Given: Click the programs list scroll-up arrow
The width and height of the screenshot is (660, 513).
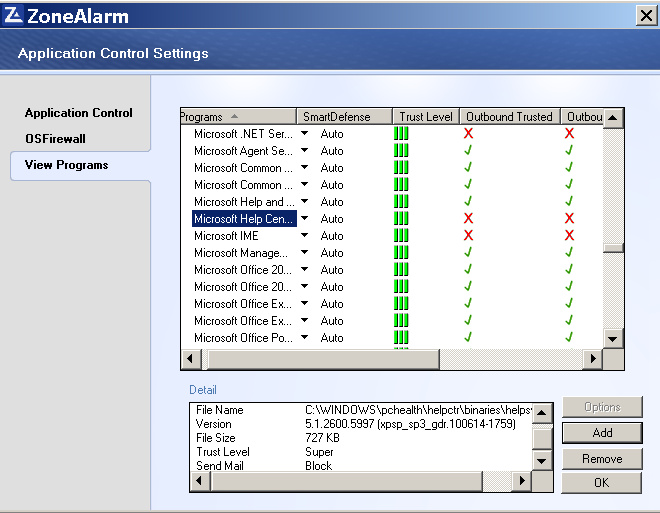Looking at the screenshot, I should tap(613, 117).
